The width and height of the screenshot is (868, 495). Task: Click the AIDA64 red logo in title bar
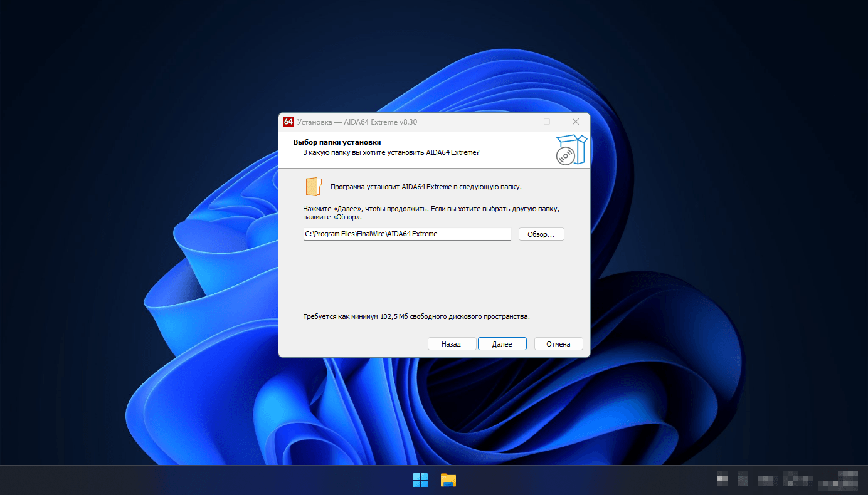pos(288,122)
